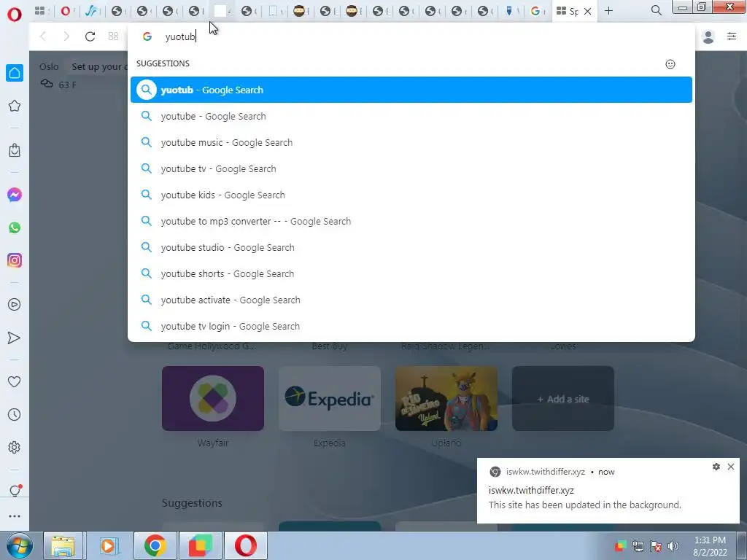Open the Speed Dial grid icon

113,36
